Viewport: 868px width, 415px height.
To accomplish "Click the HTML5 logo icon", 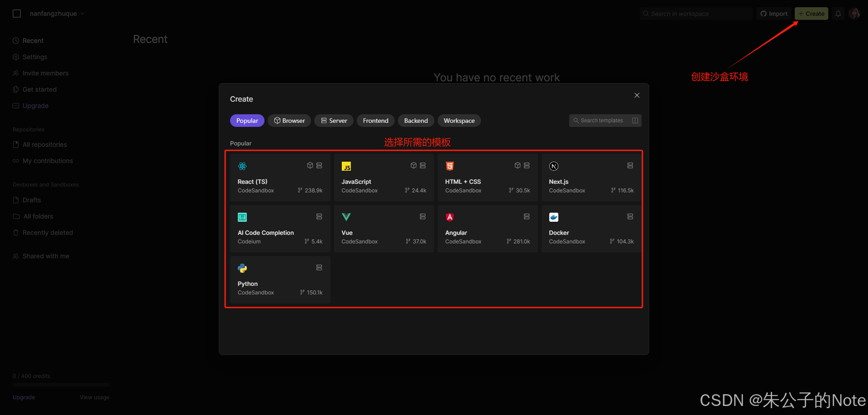I will click(x=450, y=166).
